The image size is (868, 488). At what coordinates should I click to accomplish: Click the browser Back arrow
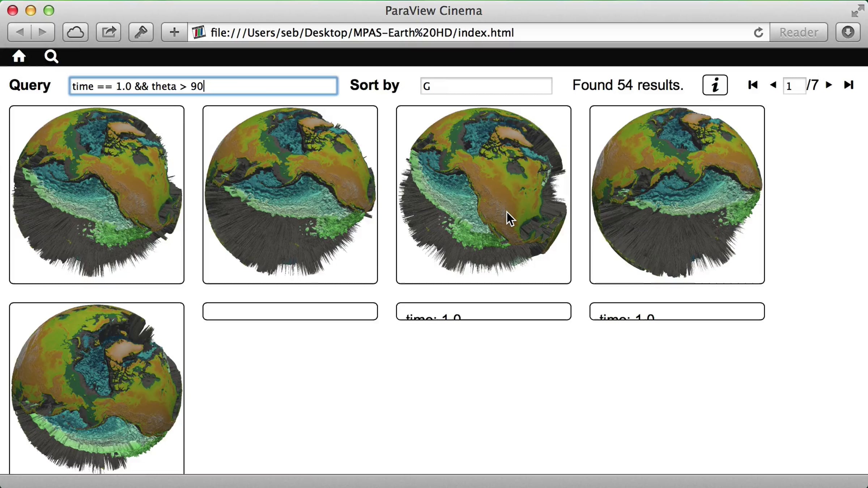pos(20,33)
